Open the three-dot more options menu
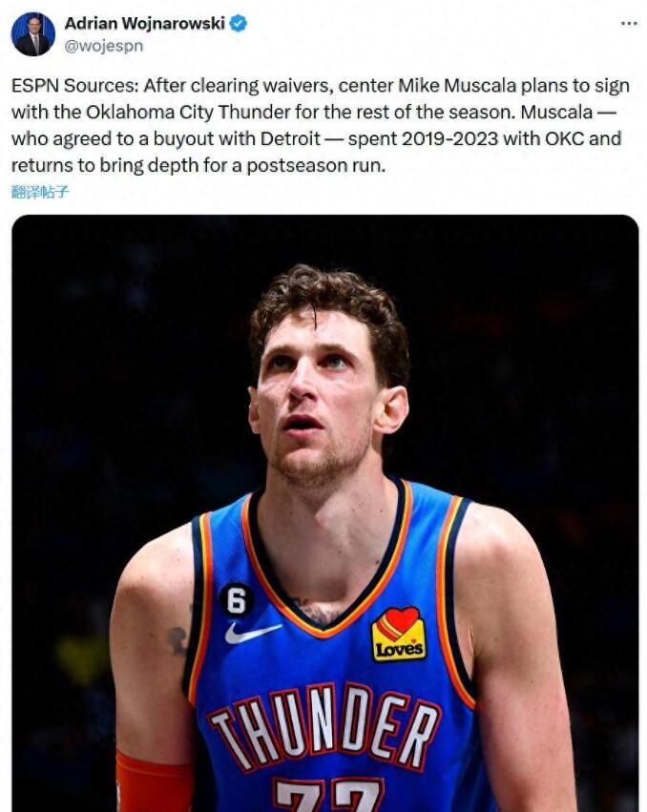Image resolution: width=647 pixels, height=812 pixels. click(629, 23)
